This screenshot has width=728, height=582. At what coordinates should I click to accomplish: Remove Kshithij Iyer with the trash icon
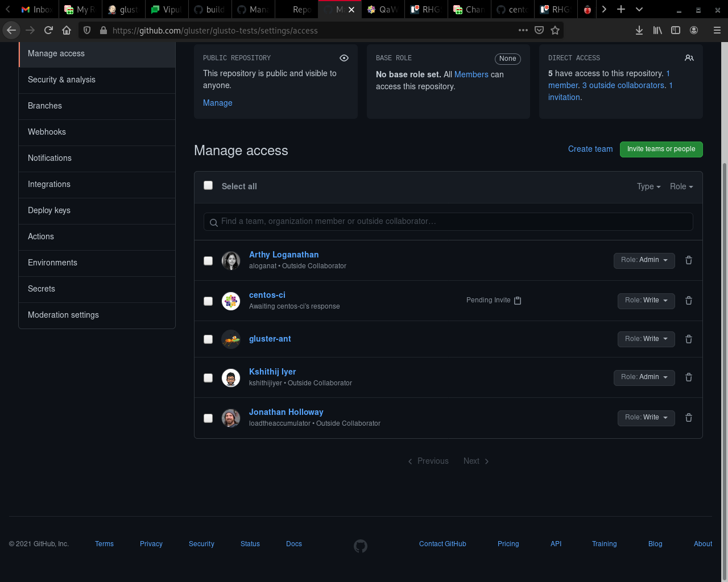(689, 377)
